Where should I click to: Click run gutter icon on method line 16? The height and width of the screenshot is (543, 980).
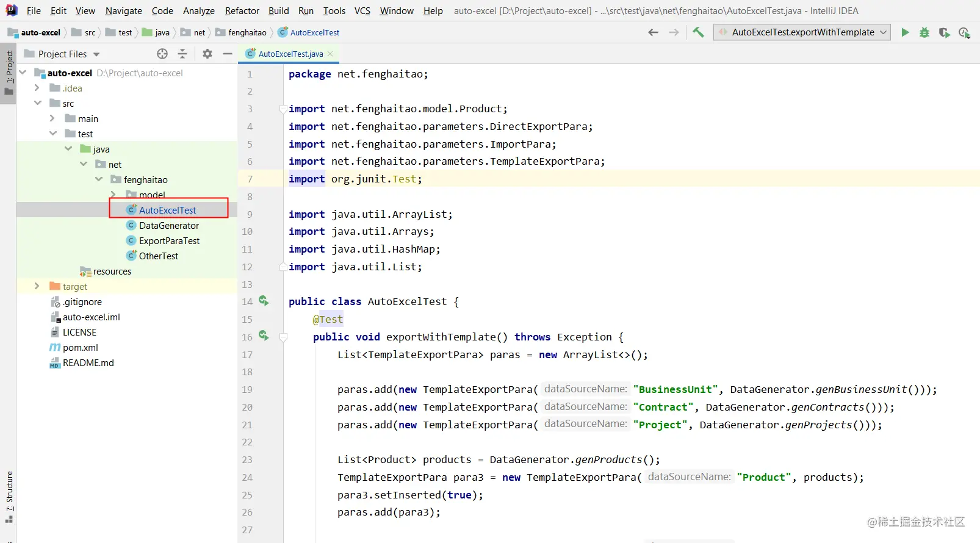[264, 336]
